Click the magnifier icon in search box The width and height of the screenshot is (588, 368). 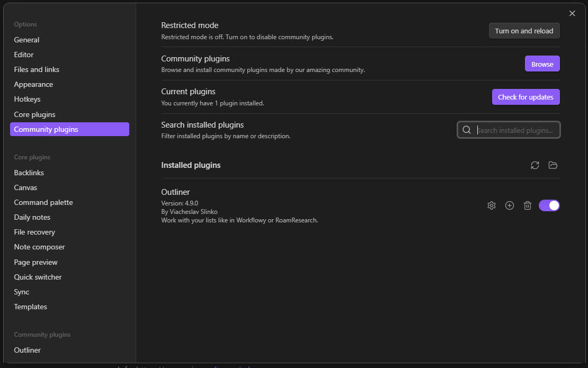pos(467,130)
